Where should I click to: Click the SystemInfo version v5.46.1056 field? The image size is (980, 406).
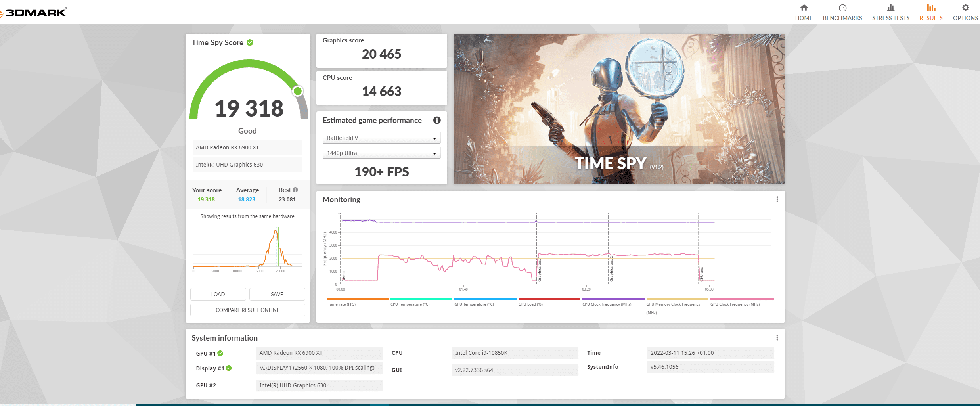[x=710, y=367]
